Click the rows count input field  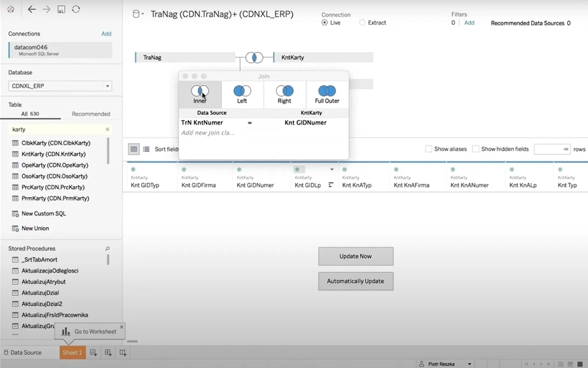552,149
